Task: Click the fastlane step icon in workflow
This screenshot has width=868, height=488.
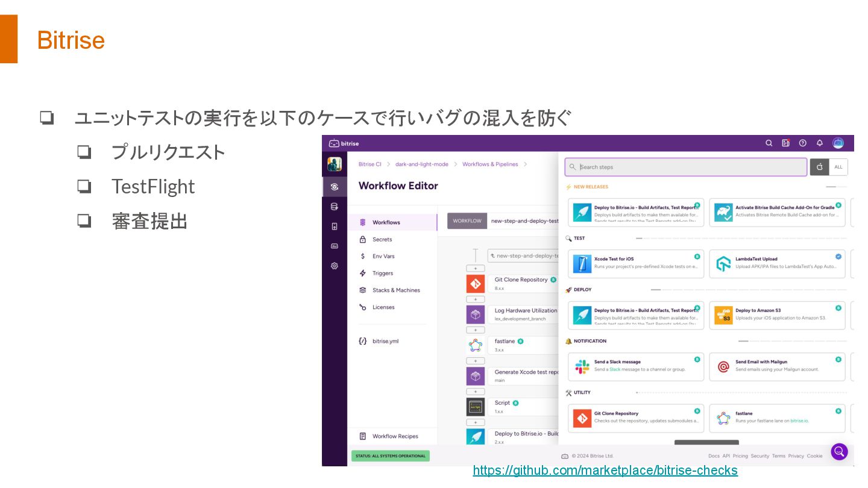Action: [x=476, y=345]
